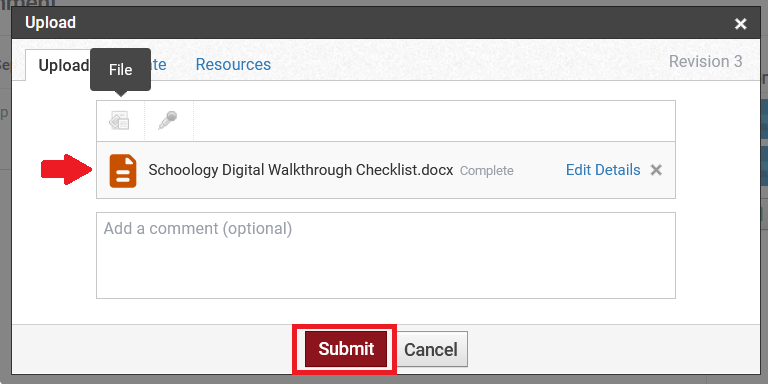Click the microphone audio recording icon
This screenshot has height=384, width=768.
point(168,120)
